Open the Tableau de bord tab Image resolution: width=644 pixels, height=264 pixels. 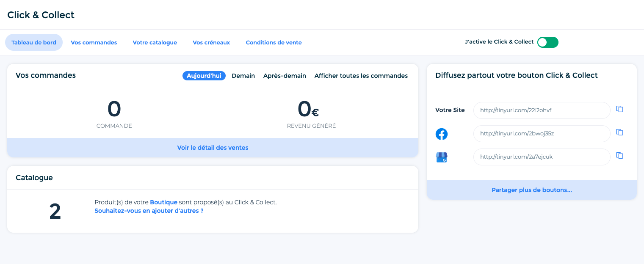34,42
